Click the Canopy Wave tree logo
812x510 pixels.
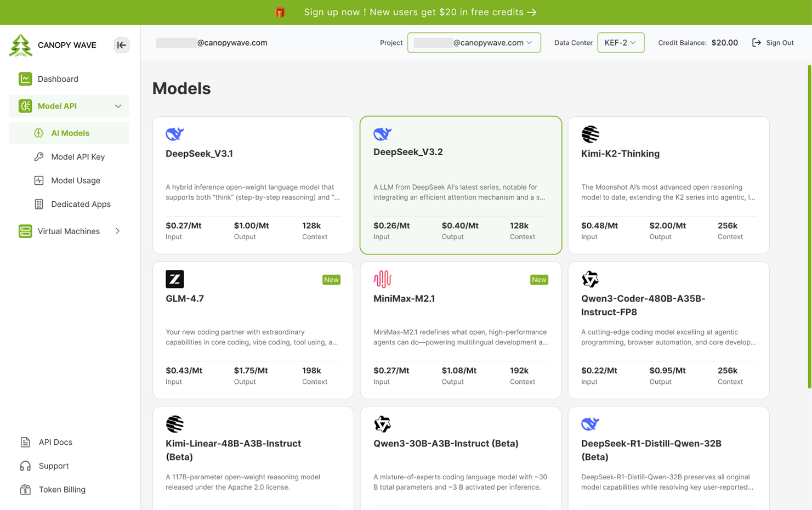coord(21,45)
